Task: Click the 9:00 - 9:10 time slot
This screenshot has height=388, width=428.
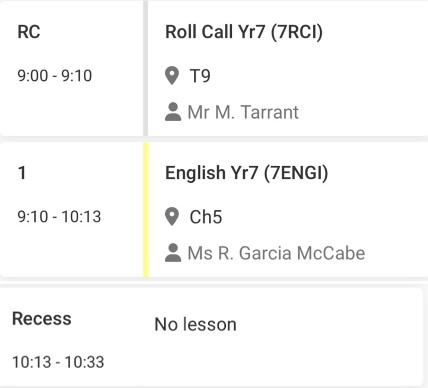Action: (55, 76)
